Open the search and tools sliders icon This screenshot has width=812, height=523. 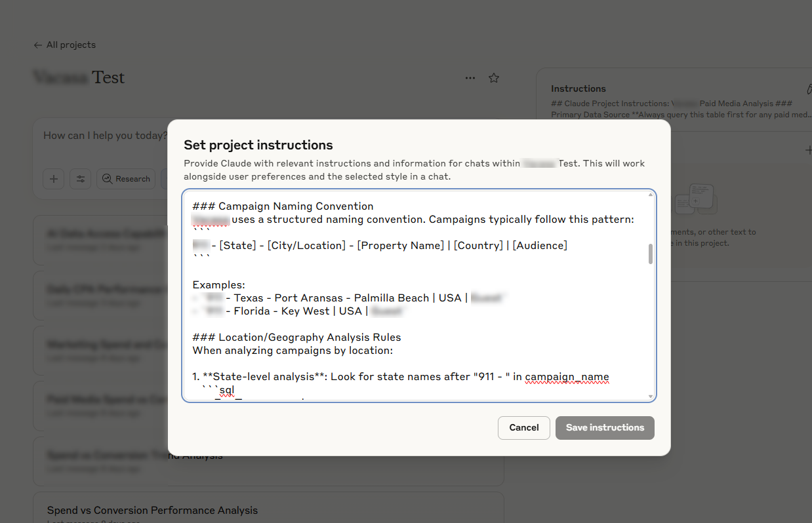click(x=81, y=179)
